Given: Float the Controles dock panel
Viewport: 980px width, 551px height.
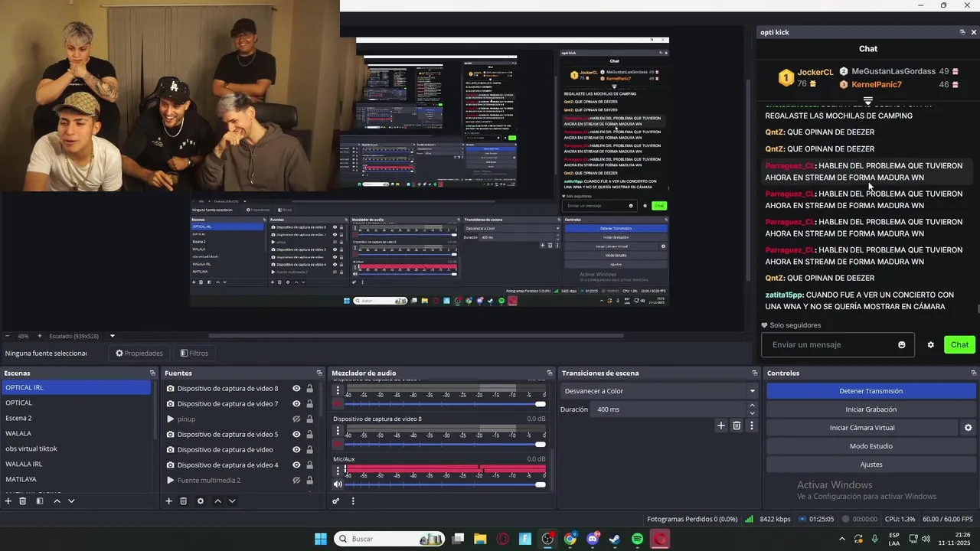Looking at the screenshot, I should pyautogui.click(x=973, y=373).
